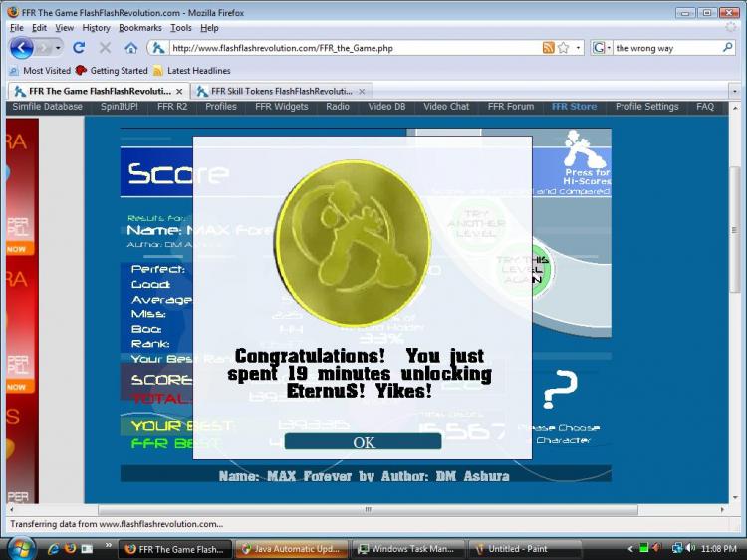
Task: Open FFR Store nav link
Action: click(574, 107)
